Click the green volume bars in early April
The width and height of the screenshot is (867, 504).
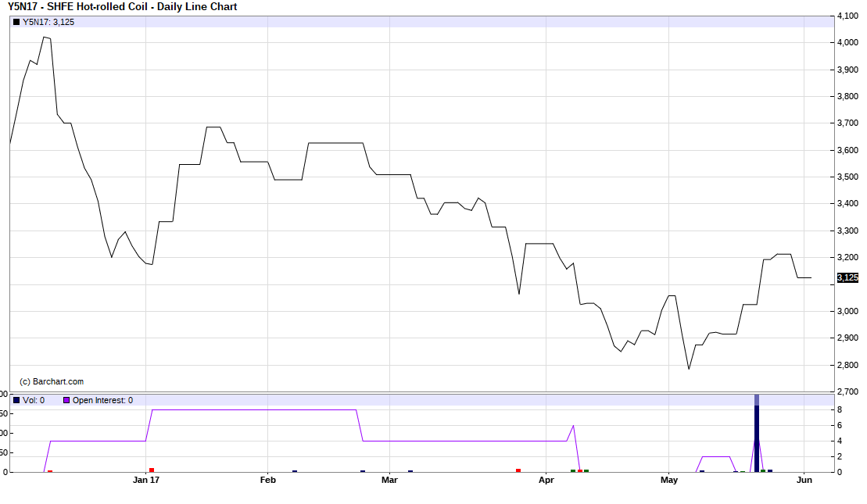[x=579, y=470]
